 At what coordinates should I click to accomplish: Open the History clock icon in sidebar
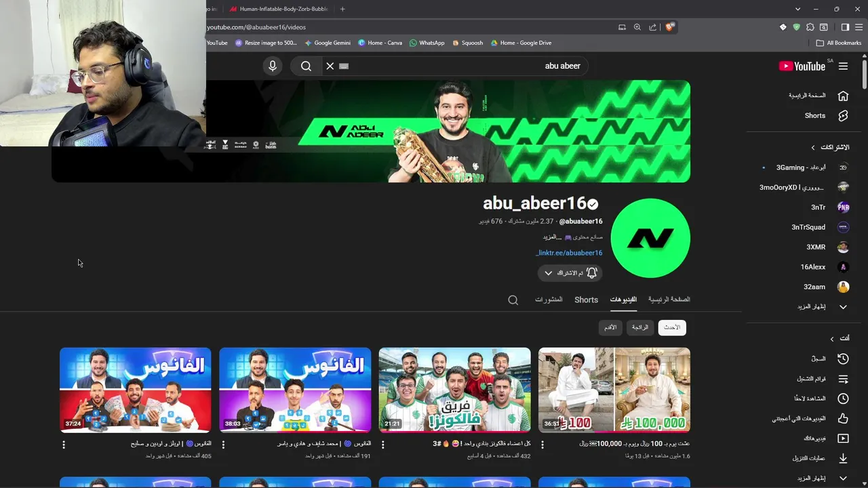tap(843, 359)
